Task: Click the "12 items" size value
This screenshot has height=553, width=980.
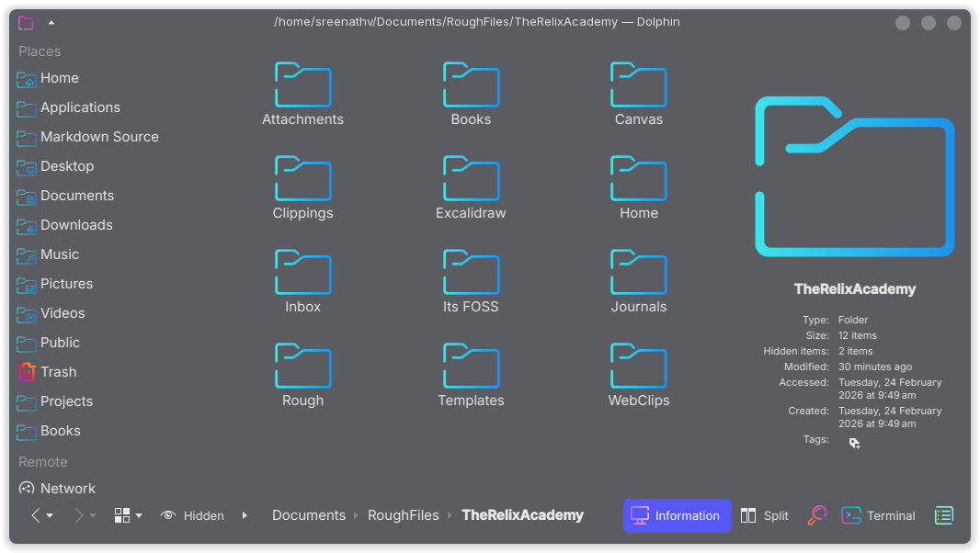Action: (858, 335)
